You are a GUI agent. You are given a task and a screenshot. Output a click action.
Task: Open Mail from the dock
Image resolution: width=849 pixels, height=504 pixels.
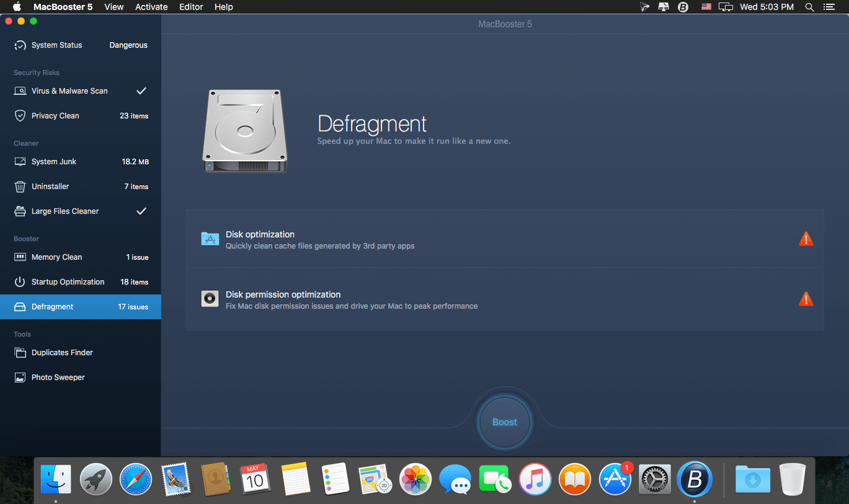click(176, 479)
